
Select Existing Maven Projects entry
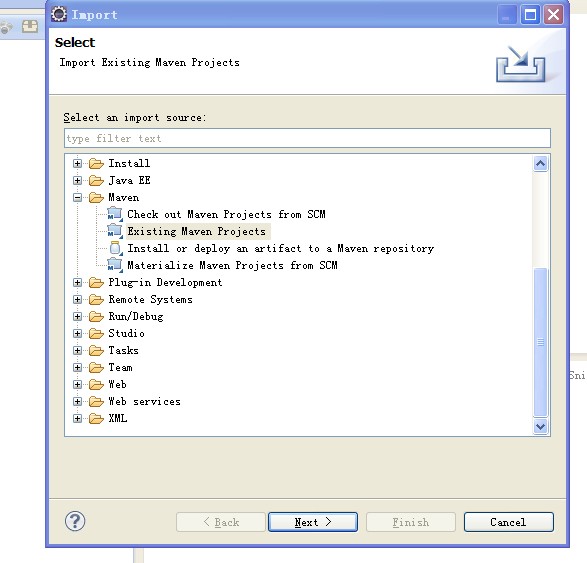pos(197,231)
